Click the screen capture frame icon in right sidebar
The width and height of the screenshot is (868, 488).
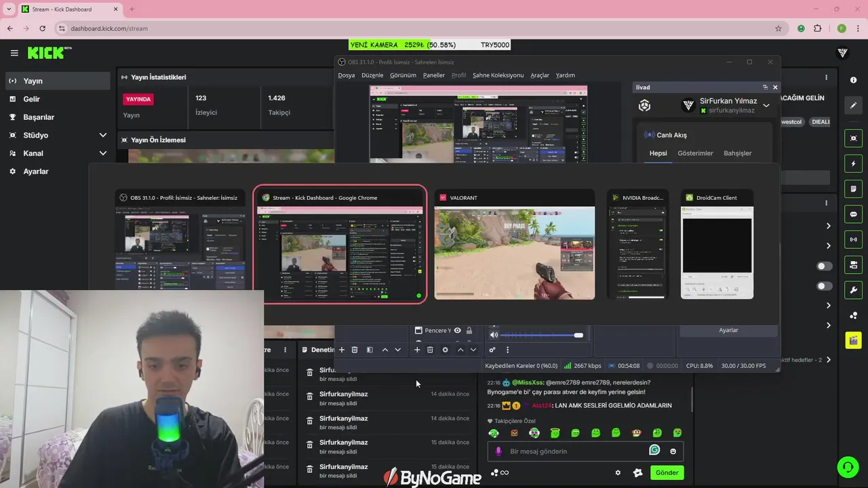pos(853,138)
